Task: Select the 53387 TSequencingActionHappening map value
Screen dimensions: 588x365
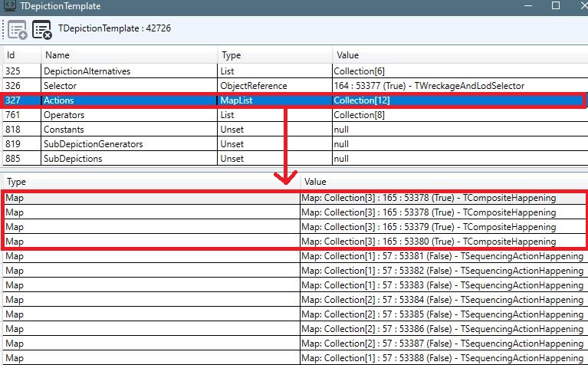Action: point(444,344)
